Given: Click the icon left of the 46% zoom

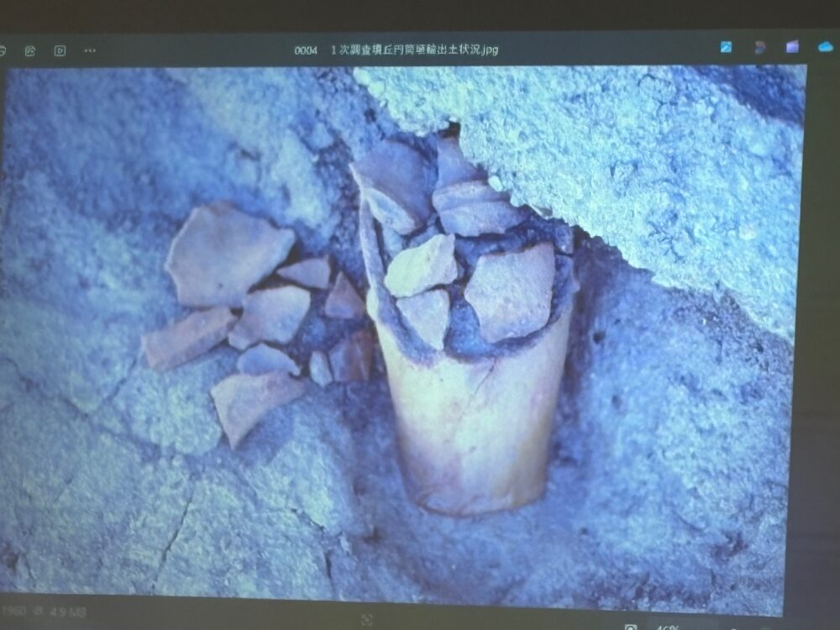Looking at the screenshot, I should (x=631, y=627).
